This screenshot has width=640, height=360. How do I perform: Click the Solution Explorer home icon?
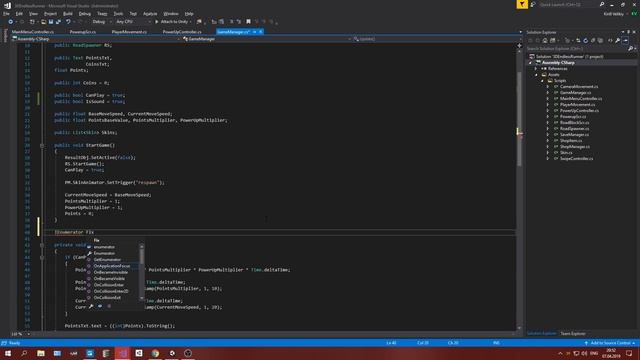545,40
